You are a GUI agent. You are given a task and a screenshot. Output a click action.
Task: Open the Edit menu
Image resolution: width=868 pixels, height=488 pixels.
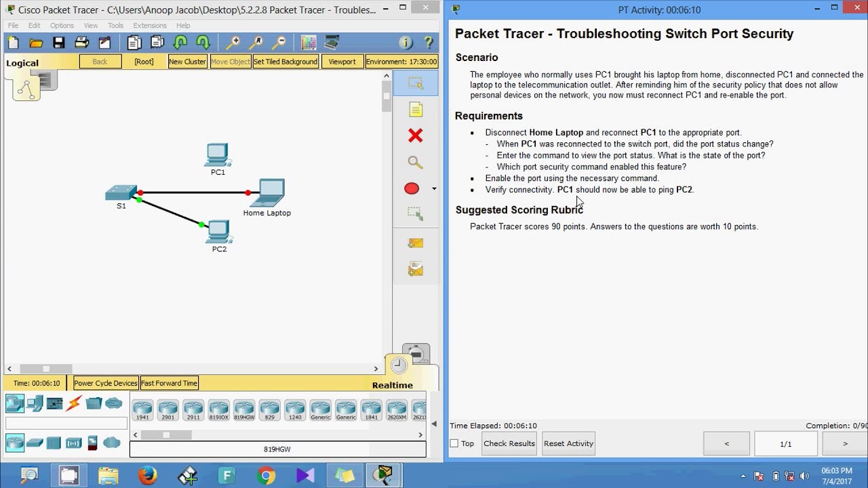pyautogui.click(x=35, y=26)
